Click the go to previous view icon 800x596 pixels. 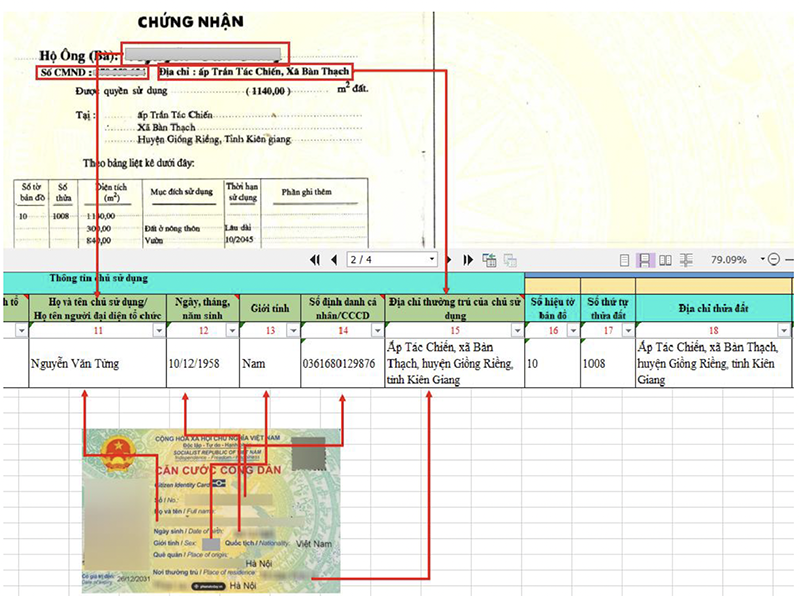click(x=489, y=260)
